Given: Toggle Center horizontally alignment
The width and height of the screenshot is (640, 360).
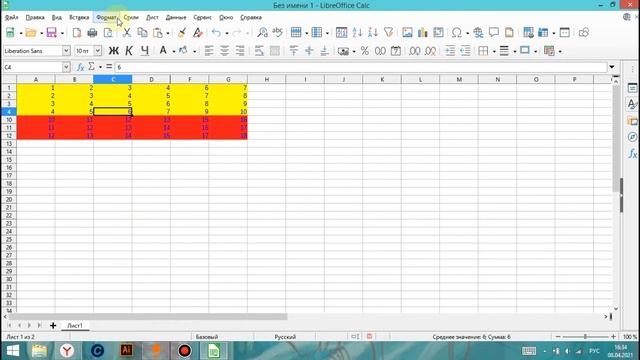Looking at the screenshot, I should click(x=224, y=51).
